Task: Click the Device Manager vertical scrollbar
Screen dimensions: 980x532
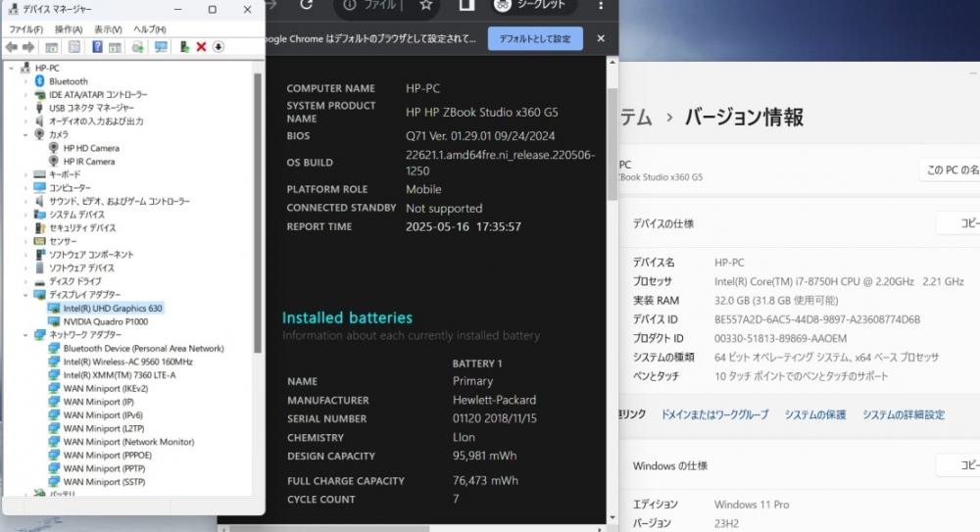Action: [x=257, y=213]
